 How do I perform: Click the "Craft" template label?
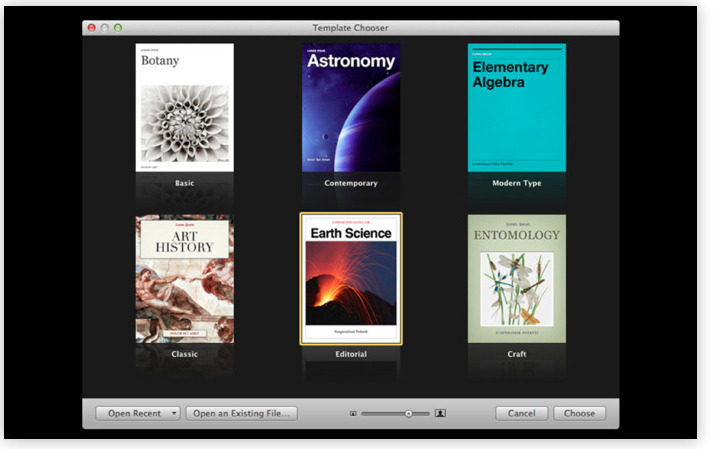(x=517, y=354)
